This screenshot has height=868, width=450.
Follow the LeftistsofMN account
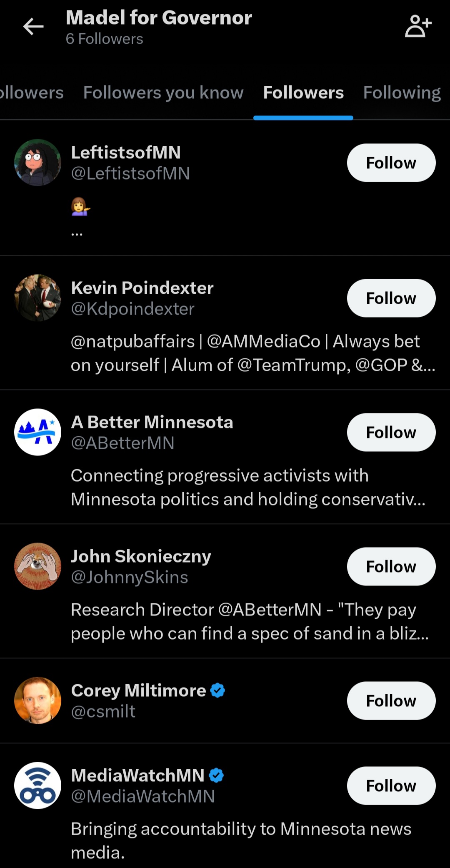[x=391, y=163]
